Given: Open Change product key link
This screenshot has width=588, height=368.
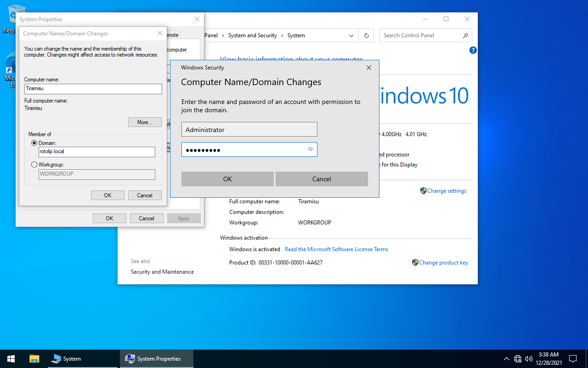Looking at the screenshot, I should 443,263.
